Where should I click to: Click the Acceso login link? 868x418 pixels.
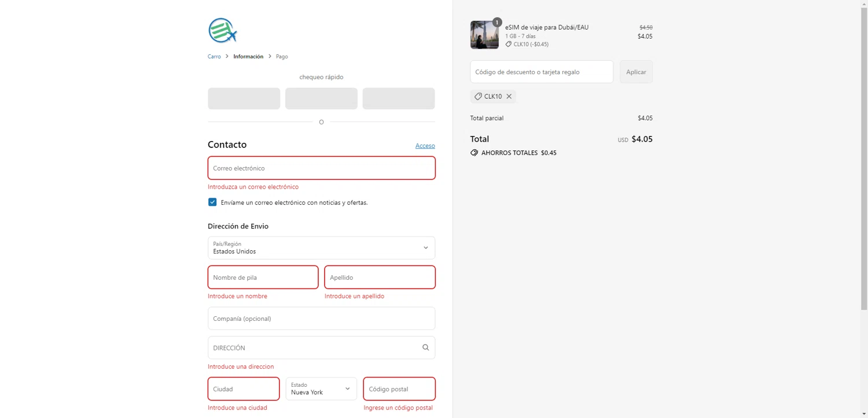point(425,146)
